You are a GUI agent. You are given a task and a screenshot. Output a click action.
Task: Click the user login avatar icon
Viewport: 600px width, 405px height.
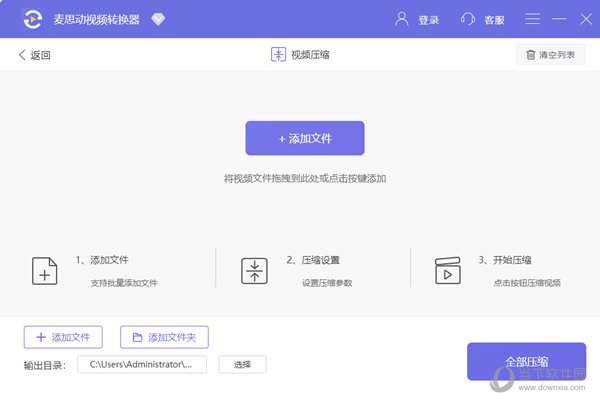401,19
